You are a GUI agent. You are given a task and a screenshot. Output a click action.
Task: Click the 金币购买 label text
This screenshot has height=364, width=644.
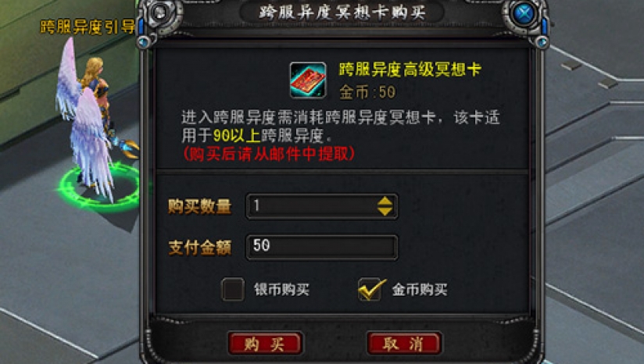coord(420,290)
